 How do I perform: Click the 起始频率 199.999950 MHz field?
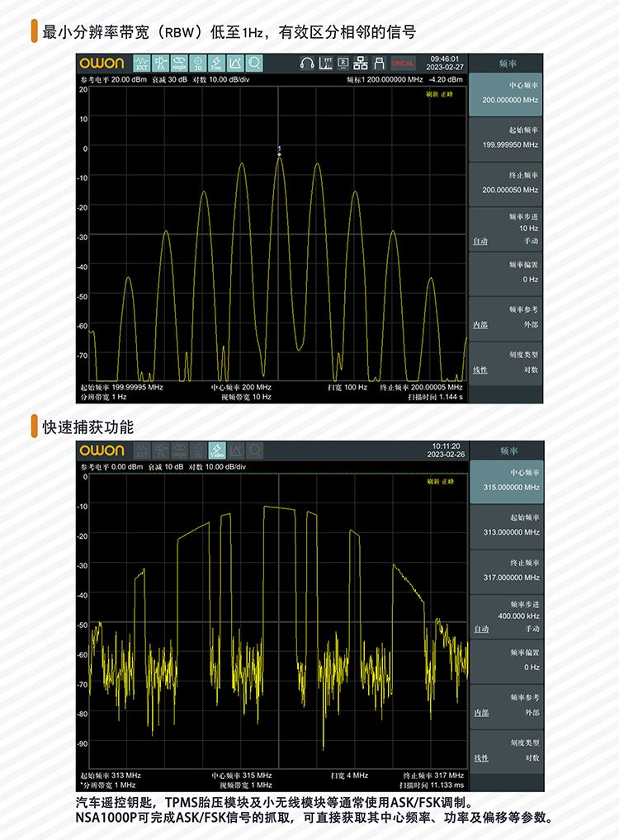pyautogui.click(x=507, y=138)
